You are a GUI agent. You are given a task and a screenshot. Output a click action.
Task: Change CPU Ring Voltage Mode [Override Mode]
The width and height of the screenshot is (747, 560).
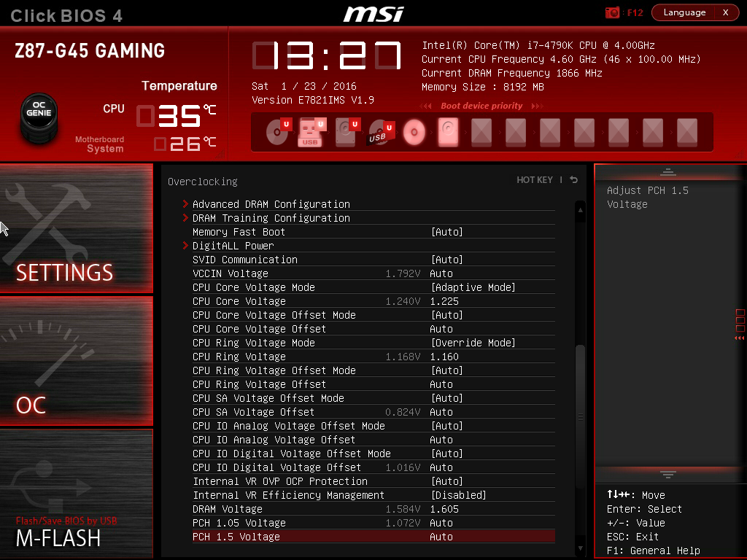click(x=473, y=343)
